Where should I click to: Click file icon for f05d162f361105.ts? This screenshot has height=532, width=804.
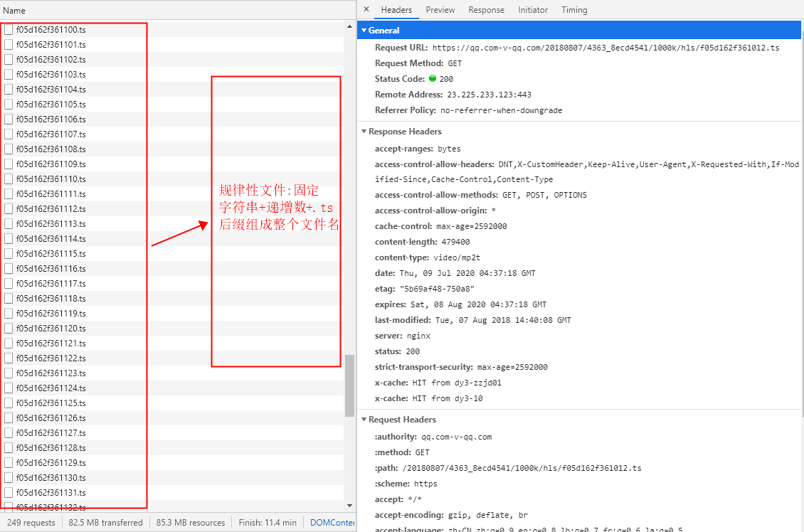[9, 105]
